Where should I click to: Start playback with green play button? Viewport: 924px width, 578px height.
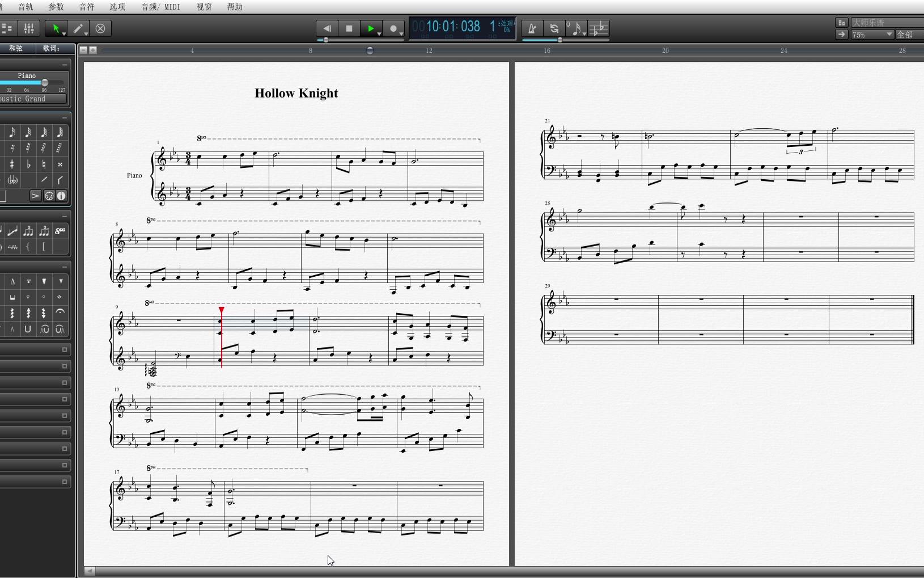[x=370, y=28]
